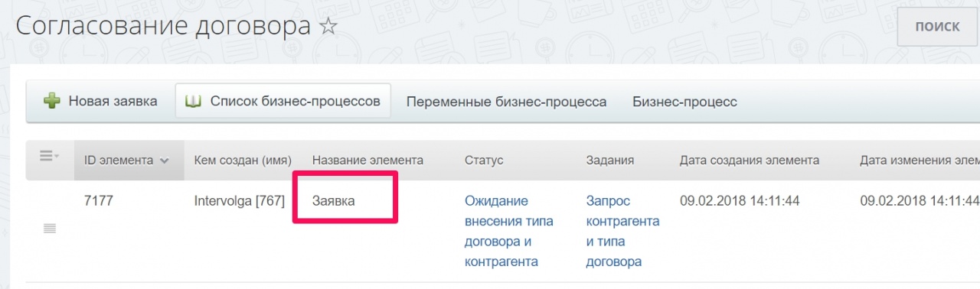Sort by Кем создан (имя) column
The width and height of the screenshot is (980, 289).
click(x=243, y=160)
